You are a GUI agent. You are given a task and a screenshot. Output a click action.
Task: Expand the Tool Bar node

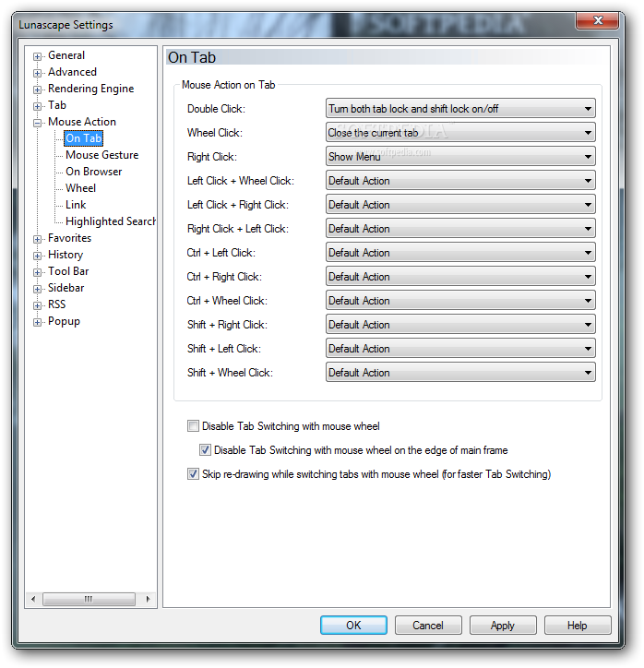pos(38,272)
